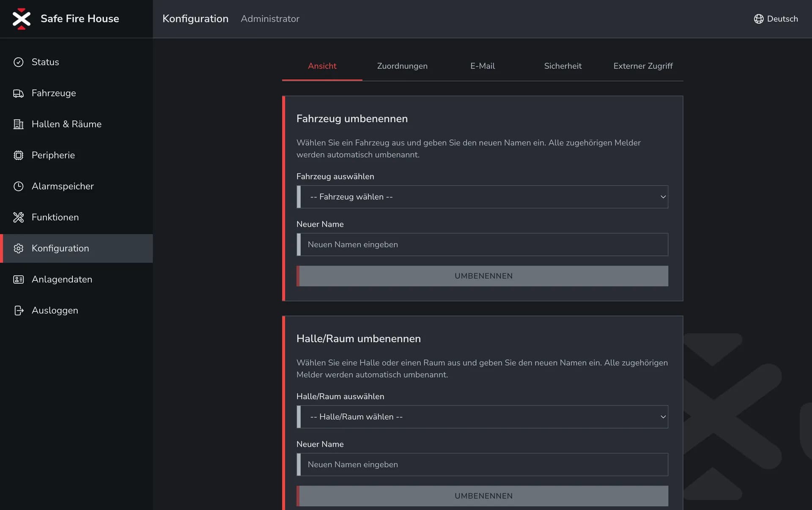812x510 pixels.
Task: Expand the Halle/Raum wählen dropdown
Action: (482, 417)
